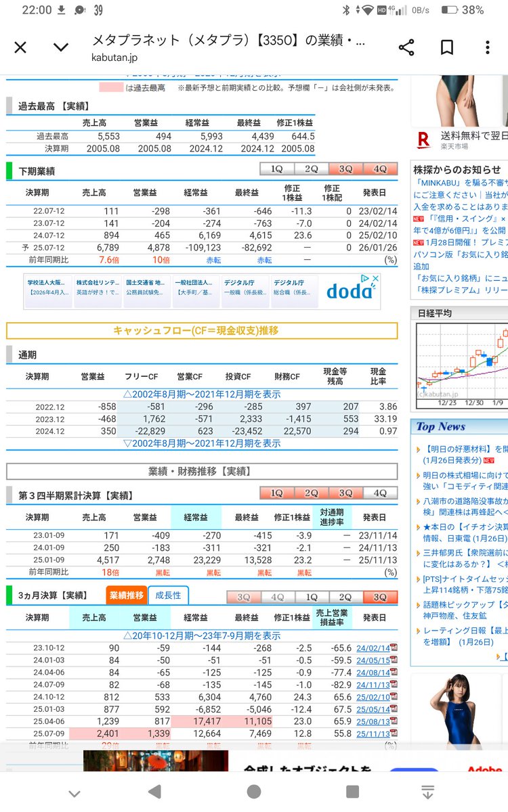The width and height of the screenshot is (508, 812).
Task: Select the 4Q tab in 第3四半期累計決算
Action: (x=380, y=493)
